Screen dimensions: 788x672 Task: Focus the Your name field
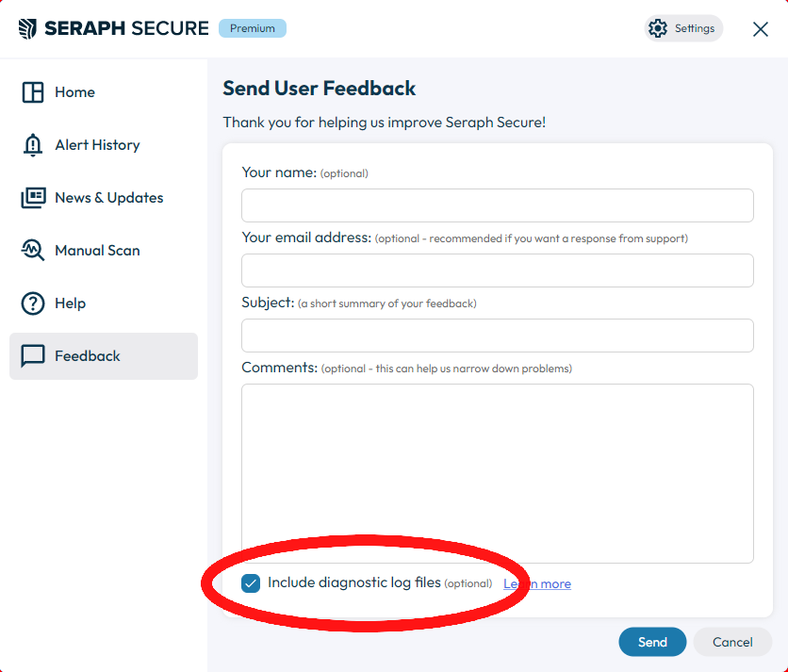497,205
